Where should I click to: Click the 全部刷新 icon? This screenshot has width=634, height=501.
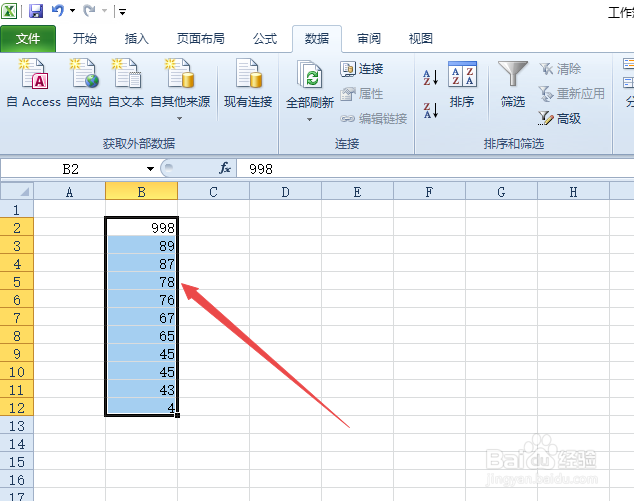click(310, 75)
